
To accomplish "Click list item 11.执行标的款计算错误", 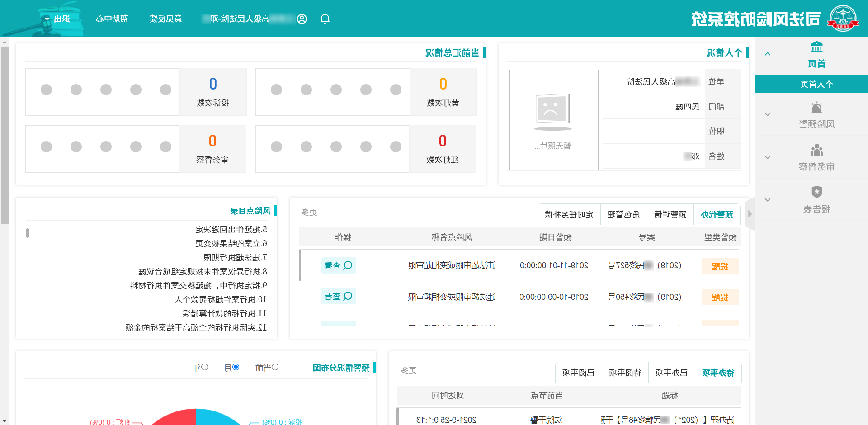I will pyautogui.click(x=225, y=313).
